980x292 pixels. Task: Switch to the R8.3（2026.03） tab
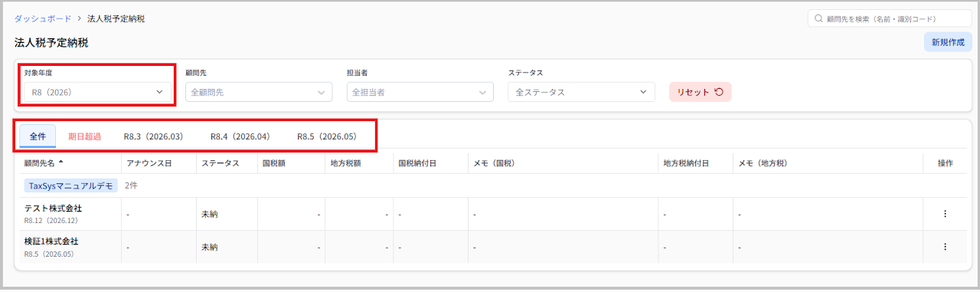tap(153, 136)
